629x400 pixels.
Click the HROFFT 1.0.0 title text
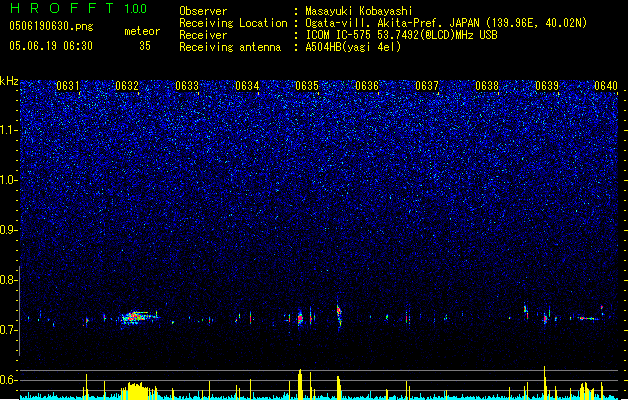tap(78, 8)
